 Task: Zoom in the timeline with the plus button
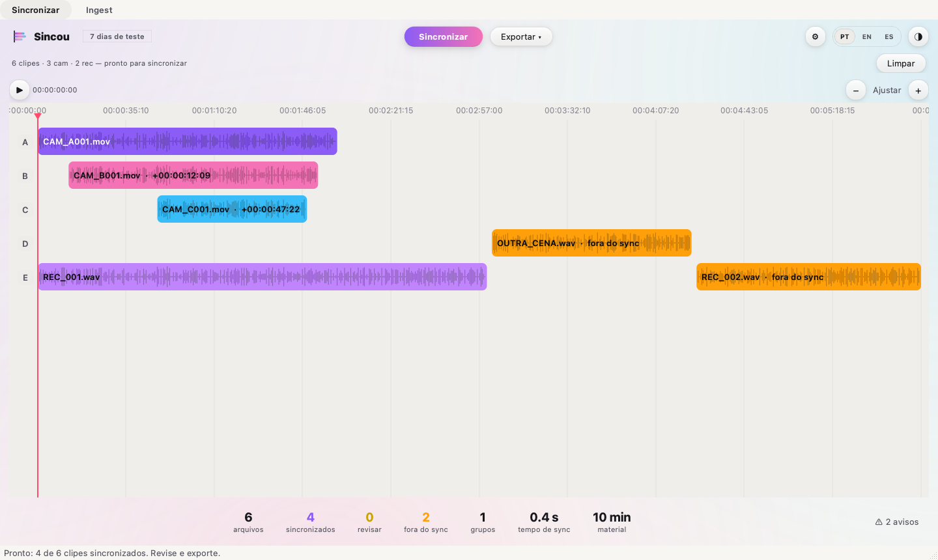[918, 91]
